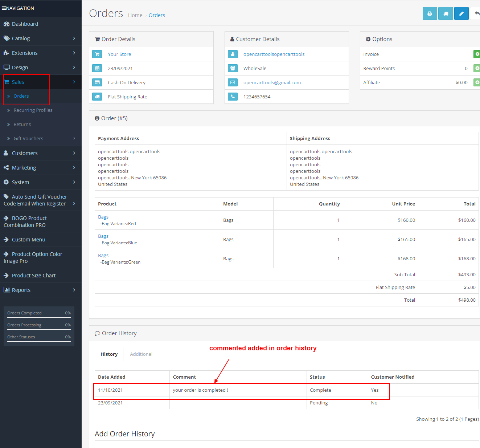Click the Home breadcrumb
Screen dimensions: 480x448
(135, 15)
